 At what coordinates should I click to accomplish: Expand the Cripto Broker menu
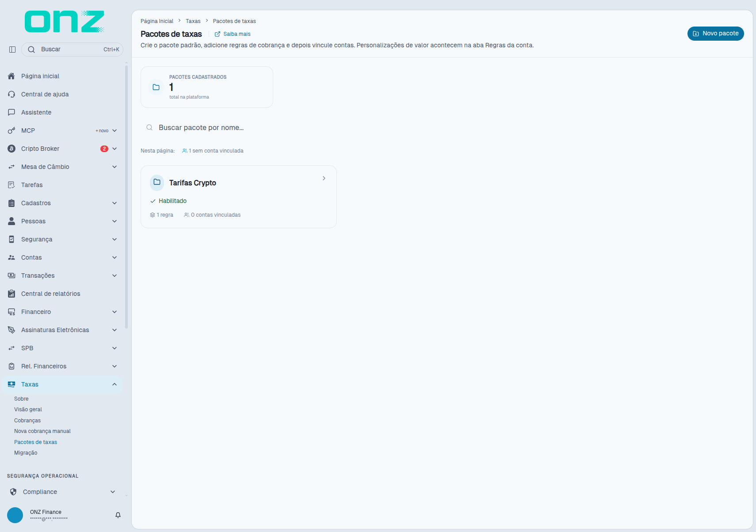click(x=115, y=149)
